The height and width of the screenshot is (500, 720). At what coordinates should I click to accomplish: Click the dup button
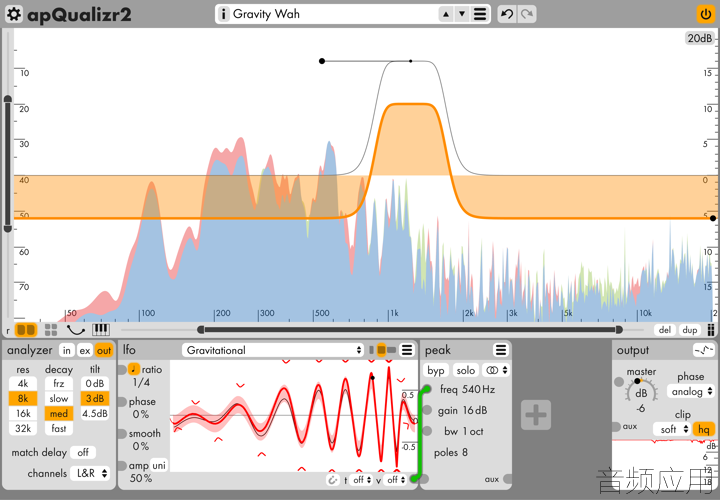point(690,330)
